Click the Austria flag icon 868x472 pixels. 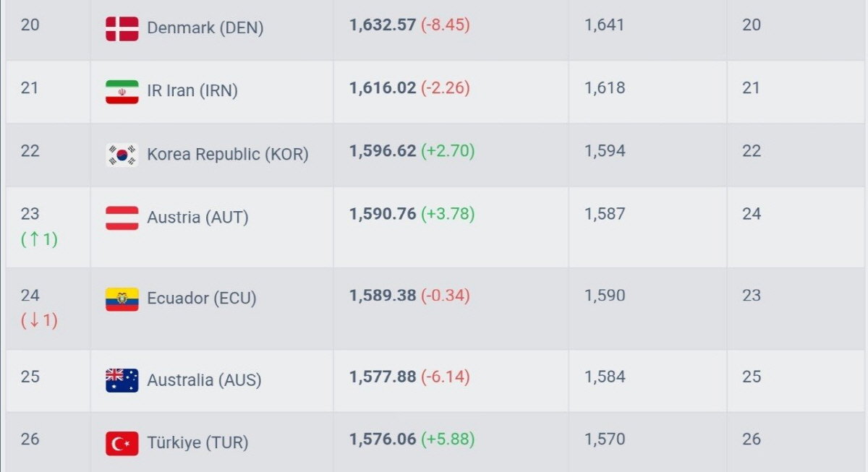coord(122,218)
